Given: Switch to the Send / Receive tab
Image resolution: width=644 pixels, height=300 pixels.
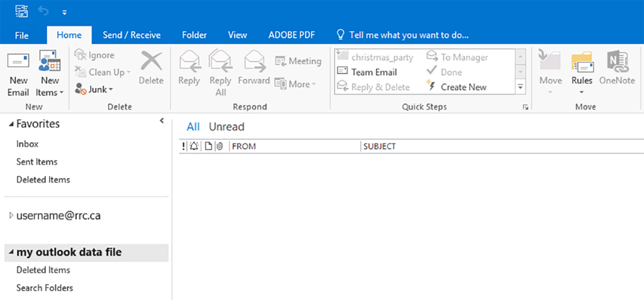Looking at the screenshot, I should pos(131,35).
